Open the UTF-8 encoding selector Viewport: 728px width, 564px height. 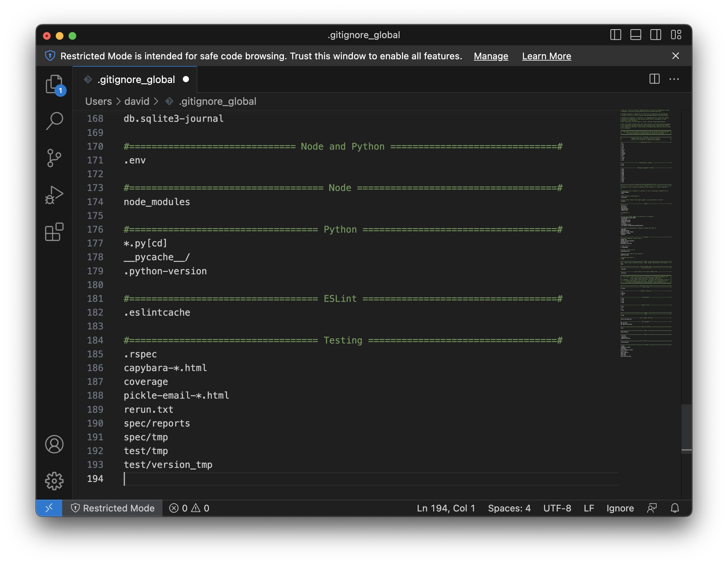(x=557, y=508)
